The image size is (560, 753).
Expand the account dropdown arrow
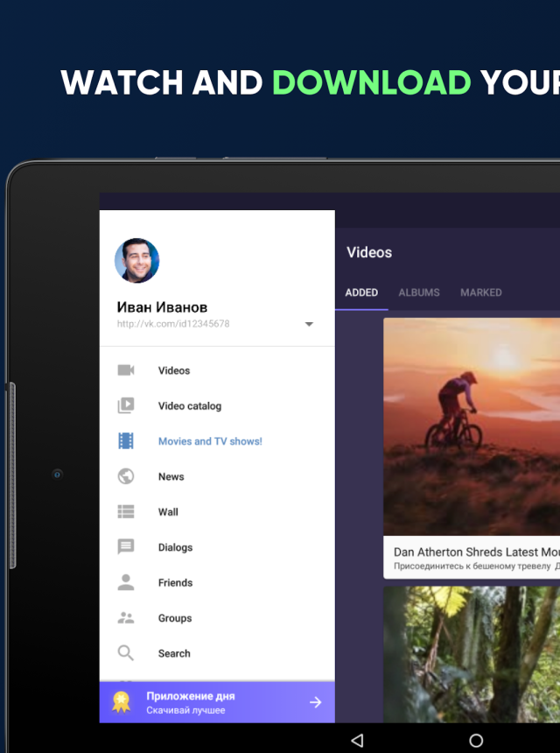309,324
